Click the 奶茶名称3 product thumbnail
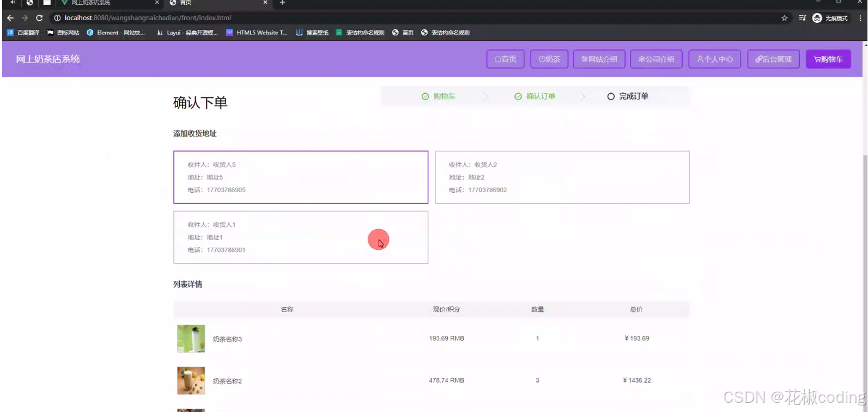The width and height of the screenshot is (868, 412). pyautogui.click(x=191, y=339)
